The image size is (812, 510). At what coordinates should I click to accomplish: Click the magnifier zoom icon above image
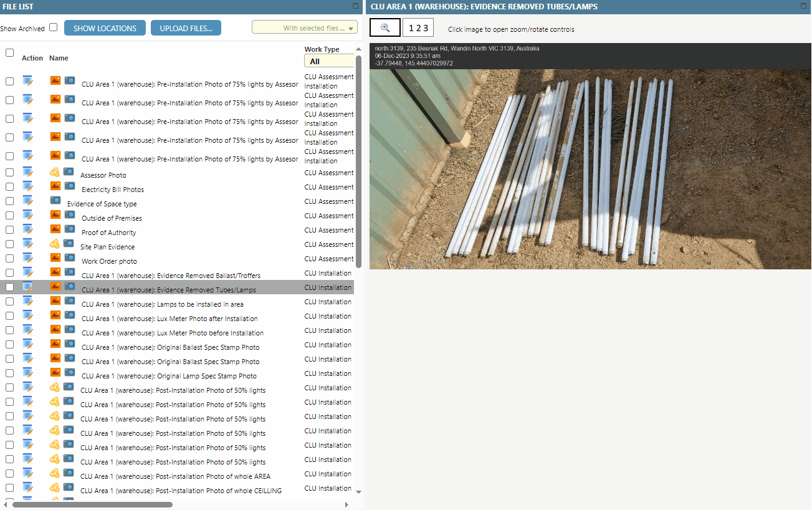tap(385, 28)
